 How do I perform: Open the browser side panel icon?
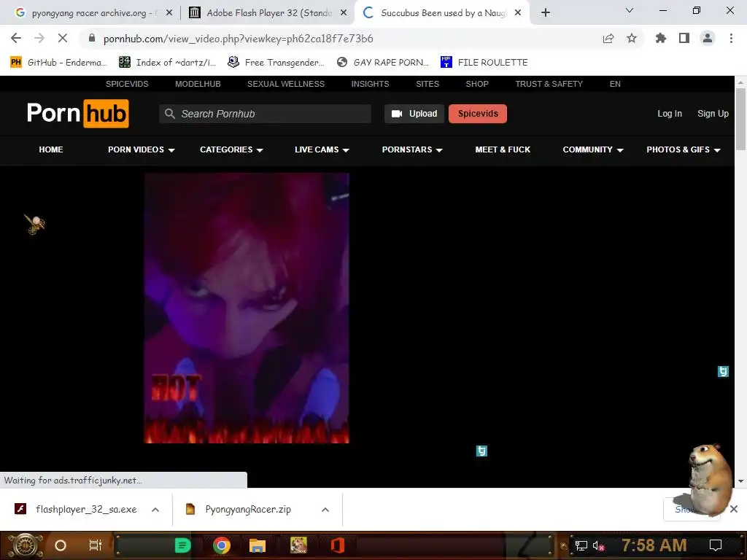tap(684, 38)
